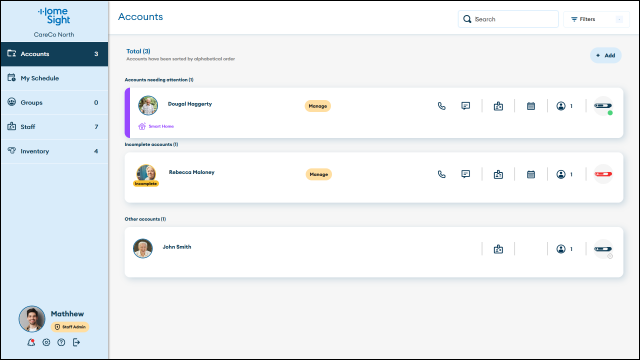Open staff badge icon for Rebecca Maloney
Viewport: 640px width, 360px height.
498,175
